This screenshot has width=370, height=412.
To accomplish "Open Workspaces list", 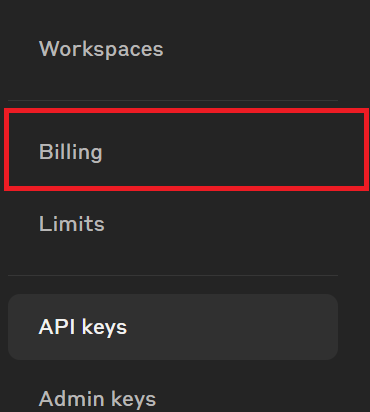I will pyautogui.click(x=173, y=49).
